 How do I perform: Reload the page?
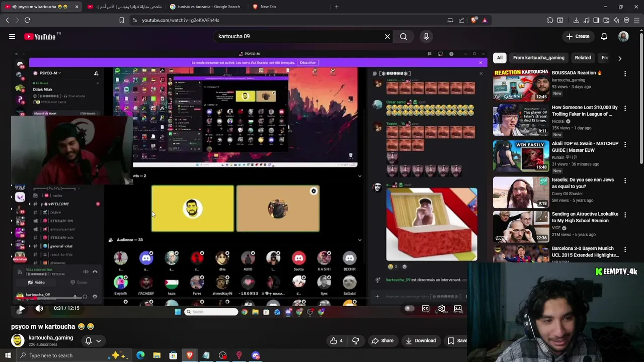(x=27, y=20)
